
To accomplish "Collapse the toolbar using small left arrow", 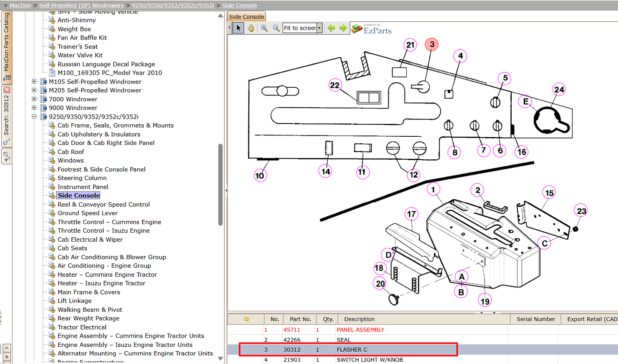I will [x=229, y=28].
